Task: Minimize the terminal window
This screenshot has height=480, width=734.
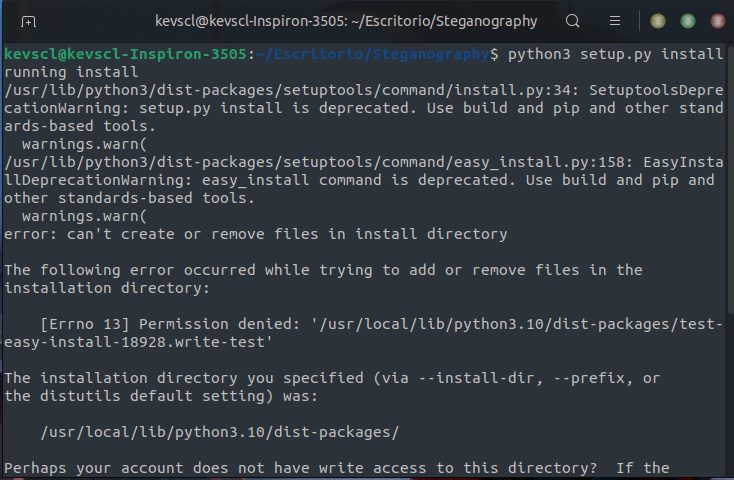Action: click(658, 21)
